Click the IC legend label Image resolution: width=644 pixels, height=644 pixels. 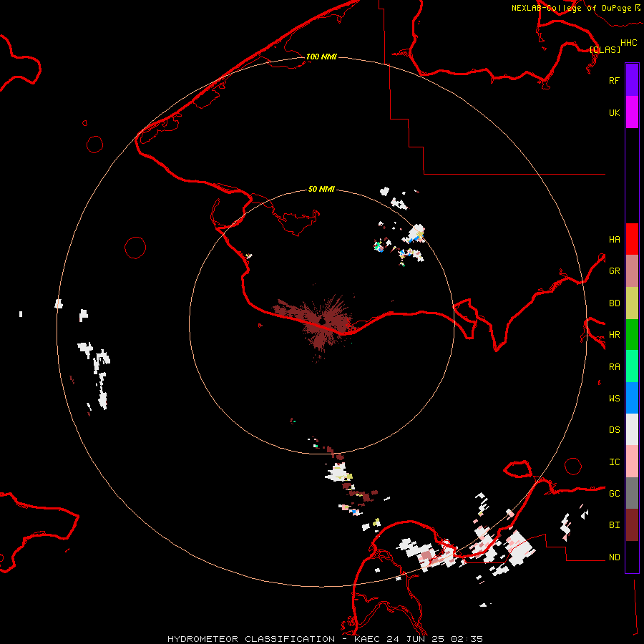[614, 462]
